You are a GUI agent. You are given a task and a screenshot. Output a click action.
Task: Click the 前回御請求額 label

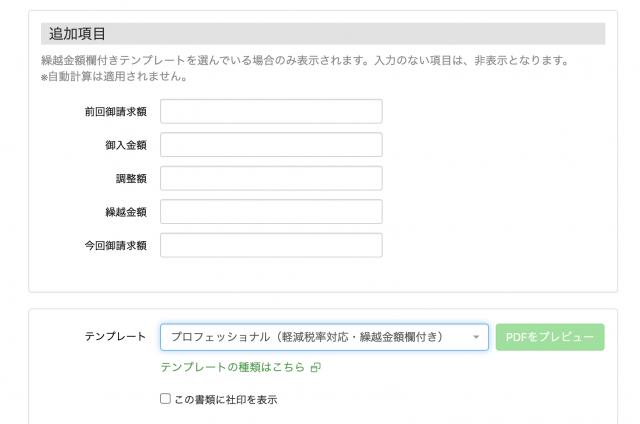tap(116, 112)
